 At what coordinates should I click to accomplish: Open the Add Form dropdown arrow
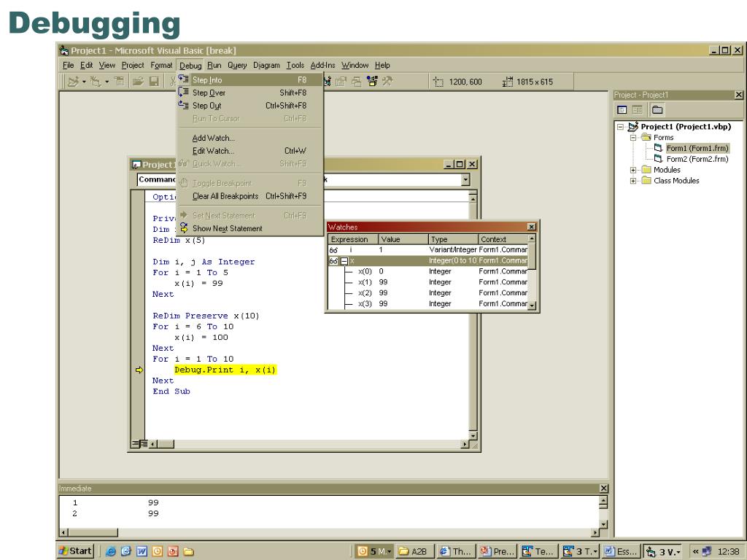(x=107, y=82)
